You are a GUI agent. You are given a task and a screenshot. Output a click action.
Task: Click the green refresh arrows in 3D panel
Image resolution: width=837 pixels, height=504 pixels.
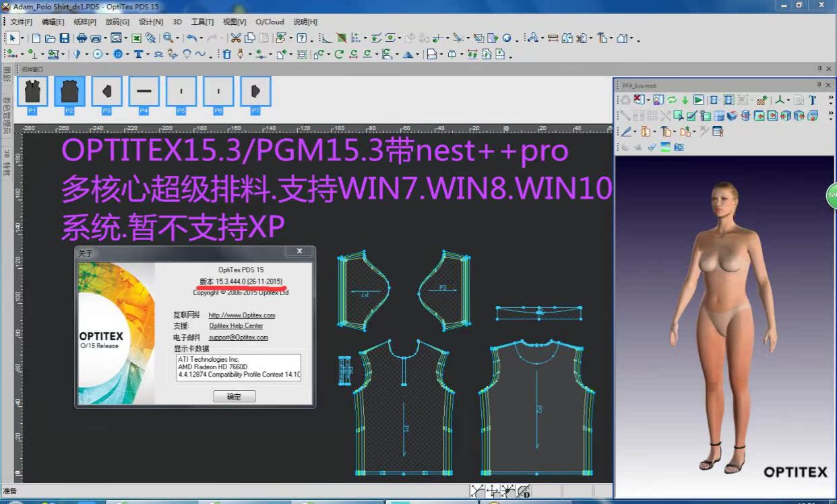pos(672,100)
